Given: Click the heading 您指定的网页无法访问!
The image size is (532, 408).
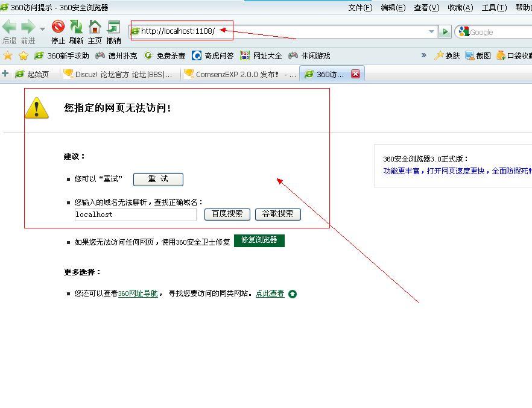Looking at the screenshot, I should pos(118,108).
